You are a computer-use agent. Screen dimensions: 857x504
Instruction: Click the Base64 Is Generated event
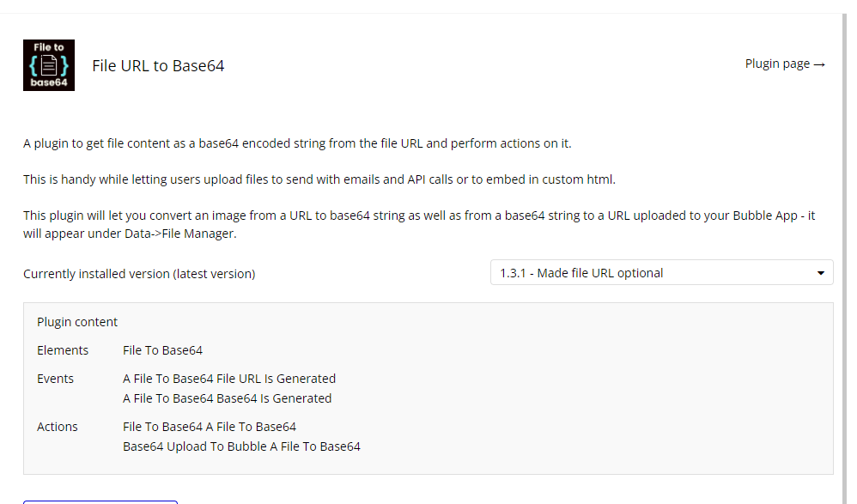227,398
